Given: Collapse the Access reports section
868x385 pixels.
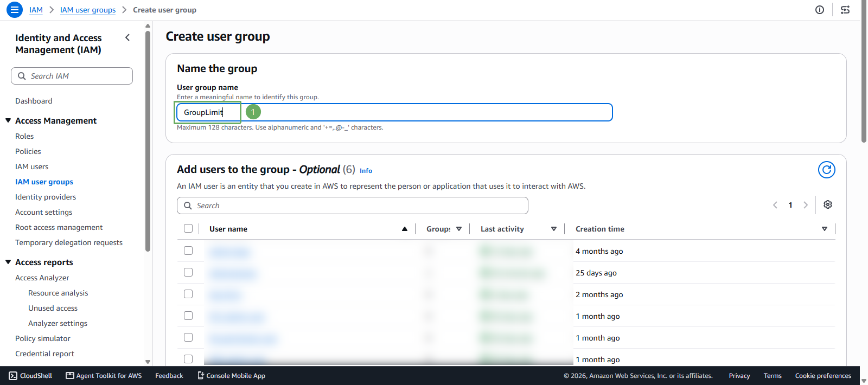Looking at the screenshot, I should (x=8, y=262).
